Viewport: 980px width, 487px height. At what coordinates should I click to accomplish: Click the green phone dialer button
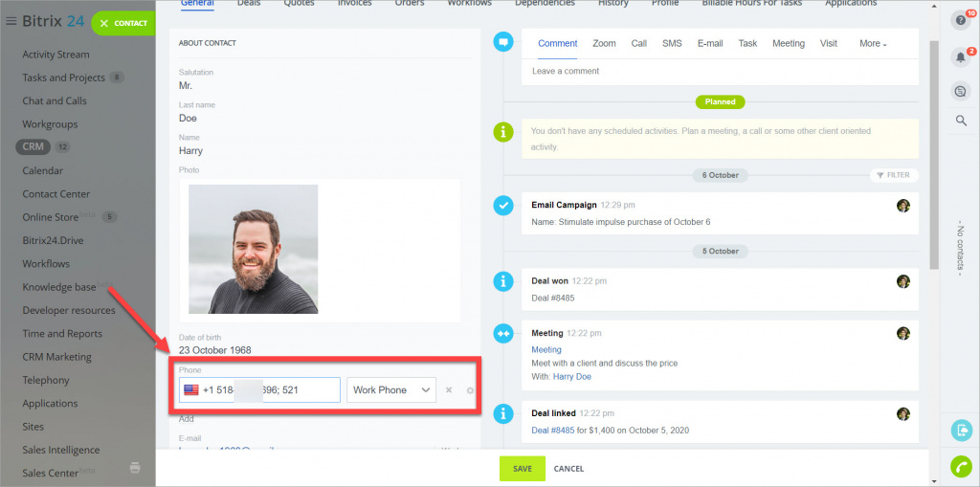pos(961,467)
